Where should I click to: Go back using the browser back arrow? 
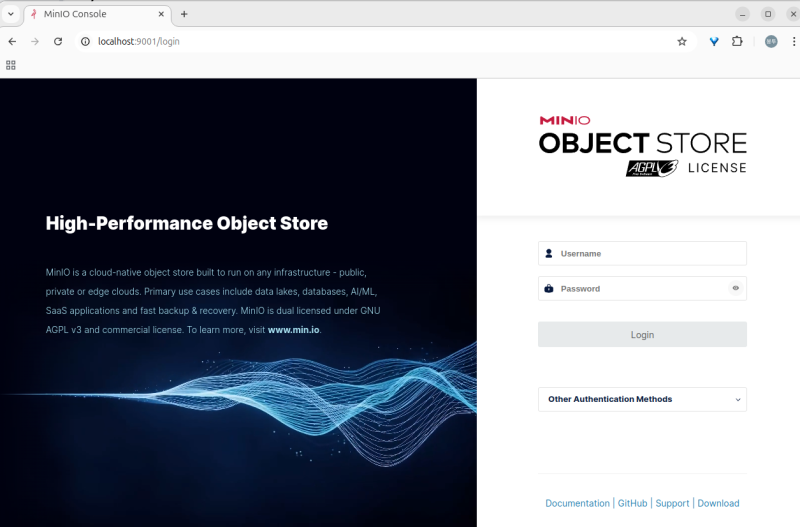click(x=12, y=41)
